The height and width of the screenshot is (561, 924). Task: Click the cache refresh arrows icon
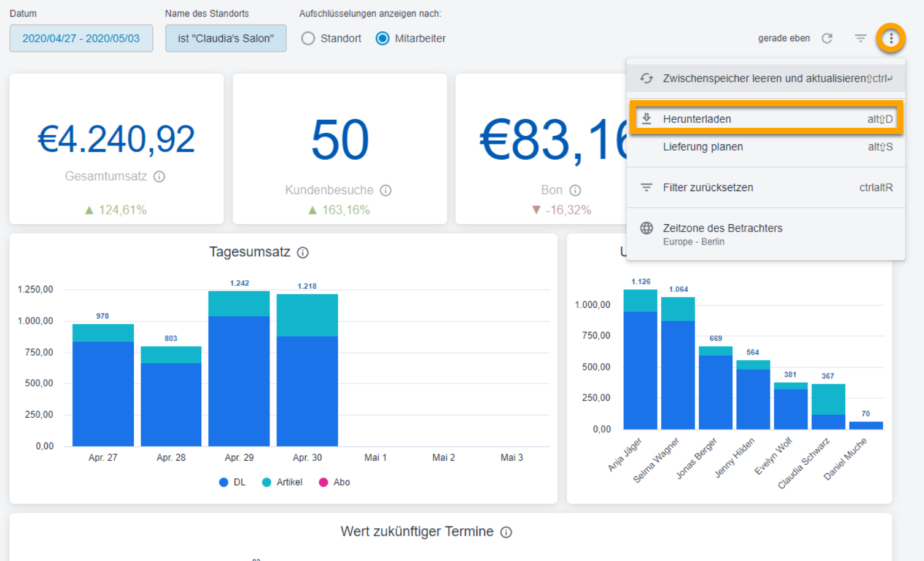coord(646,78)
